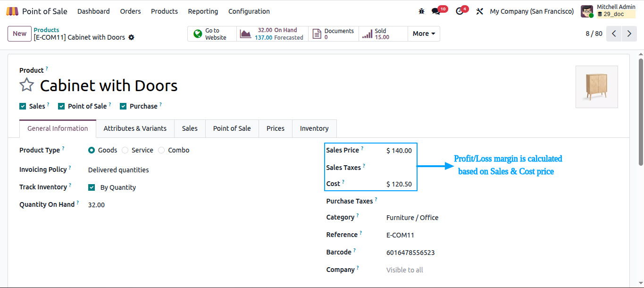
Task: Switch to the Point of Sale tab
Action: (232, 128)
